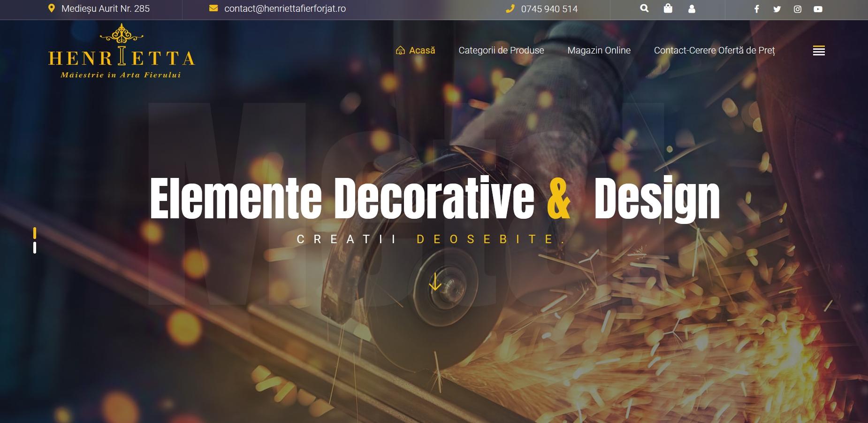Click the Medieșu Aurit Nr. 285 address

click(x=105, y=8)
